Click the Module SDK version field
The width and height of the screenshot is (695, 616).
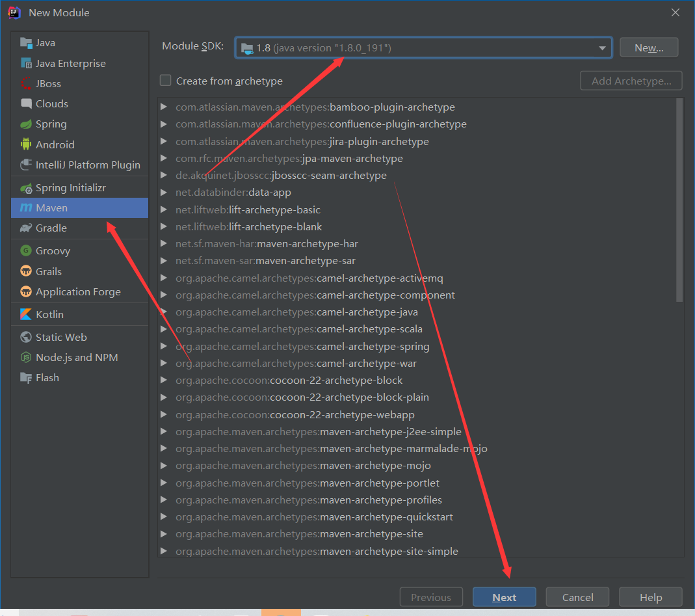pos(424,48)
